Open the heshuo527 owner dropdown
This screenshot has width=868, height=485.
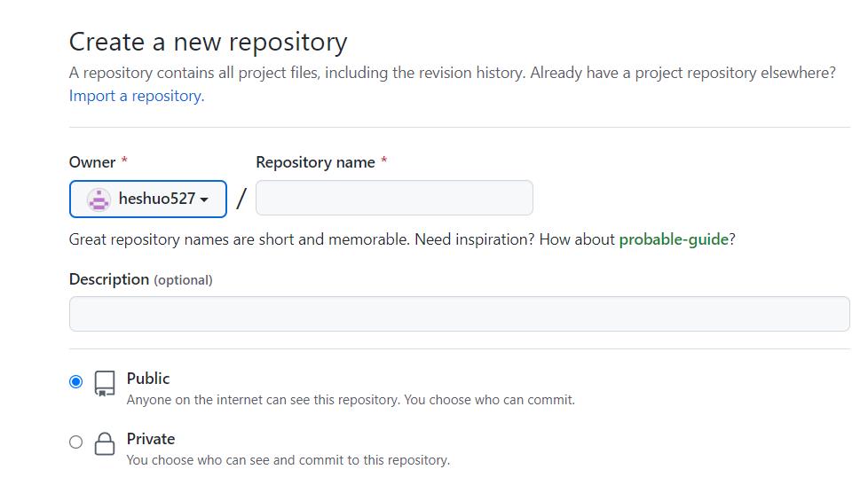tap(148, 199)
